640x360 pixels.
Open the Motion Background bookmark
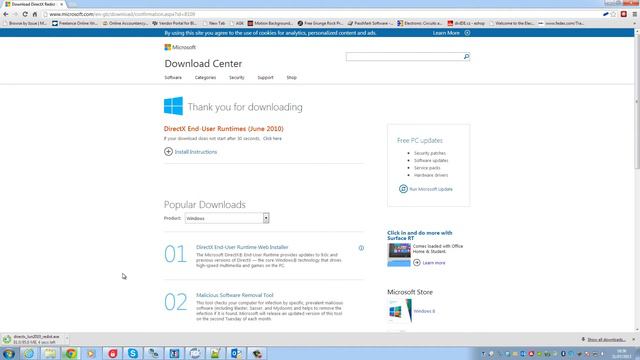point(270,23)
